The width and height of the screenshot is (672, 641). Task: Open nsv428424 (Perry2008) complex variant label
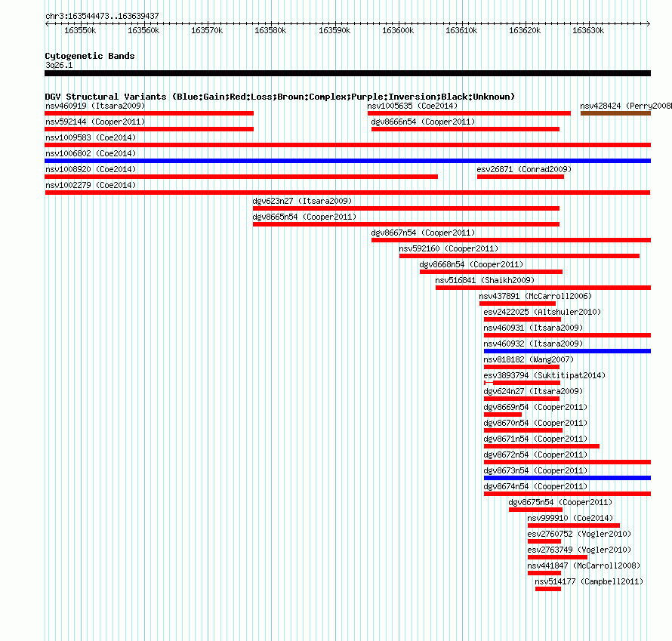pos(626,106)
